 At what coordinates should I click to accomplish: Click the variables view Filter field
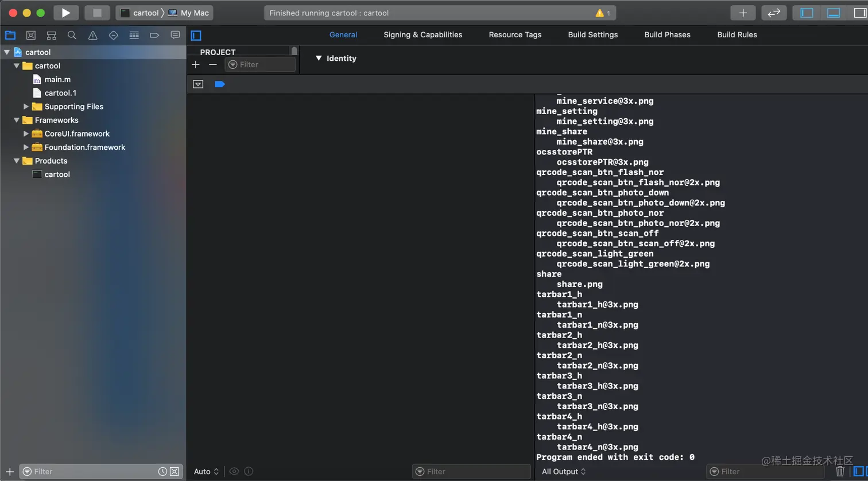click(471, 471)
